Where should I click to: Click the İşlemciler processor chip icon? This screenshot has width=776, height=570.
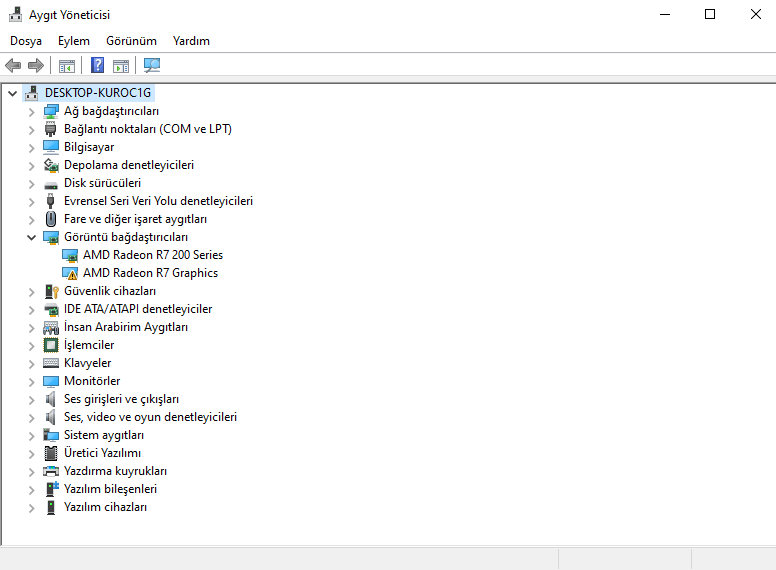[x=51, y=345]
